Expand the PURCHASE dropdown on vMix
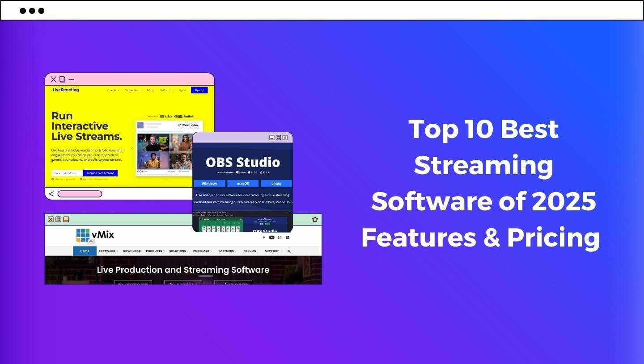 tap(202, 251)
